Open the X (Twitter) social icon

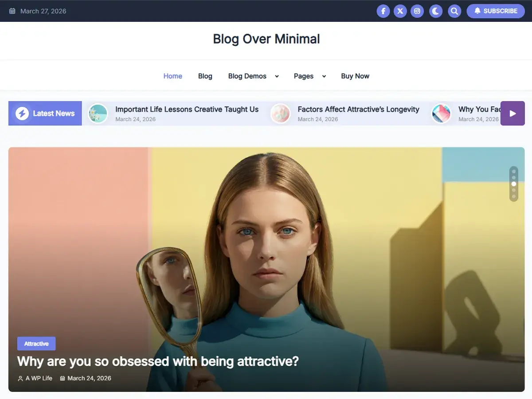tap(400, 11)
